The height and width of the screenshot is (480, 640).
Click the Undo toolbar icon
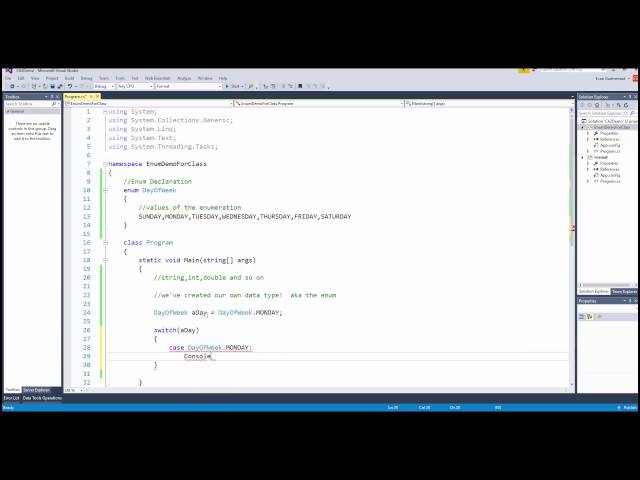[x=70, y=86]
